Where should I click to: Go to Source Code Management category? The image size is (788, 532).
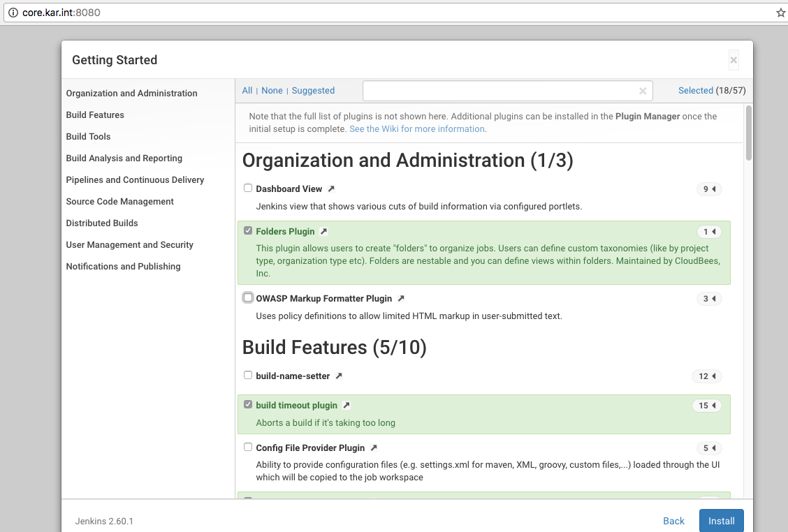119,202
